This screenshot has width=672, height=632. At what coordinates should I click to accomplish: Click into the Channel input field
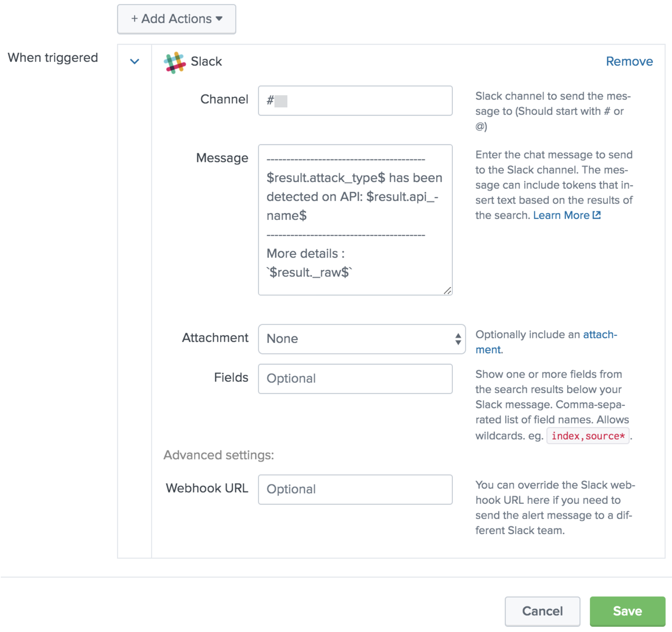[355, 101]
